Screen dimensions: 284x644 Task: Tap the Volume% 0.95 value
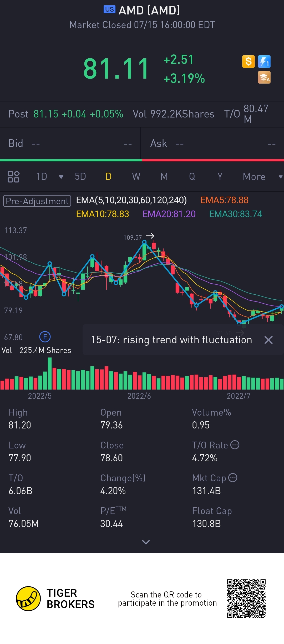click(201, 425)
